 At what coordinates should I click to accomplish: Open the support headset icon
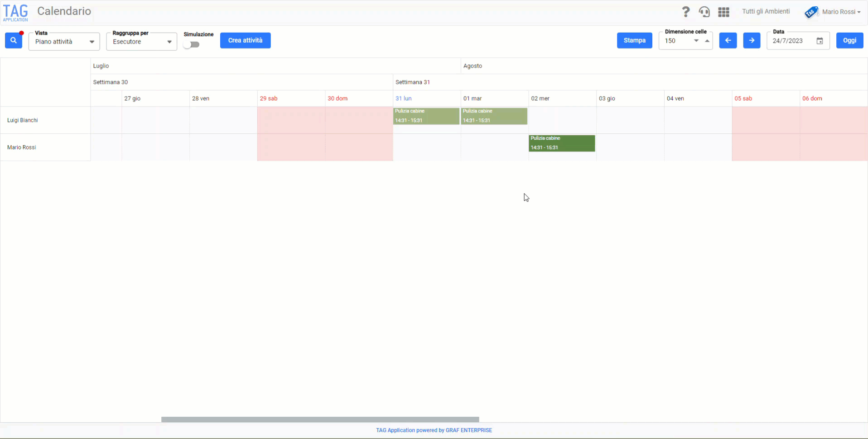pyautogui.click(x=704, y=12)
